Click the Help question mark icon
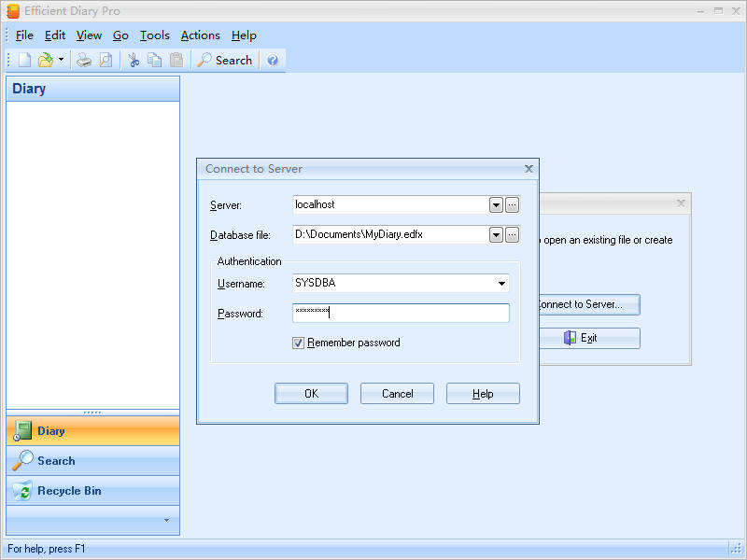The height and width of the screenshot is (560, 747). (x=273, y=60)
